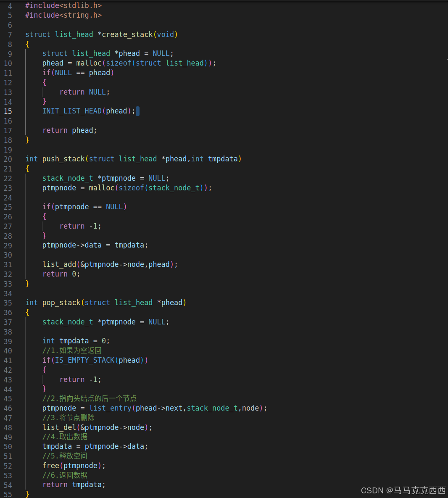Click line number 15 in the gutter
This screenshot has width=448, height=498.
click(8, 111)
